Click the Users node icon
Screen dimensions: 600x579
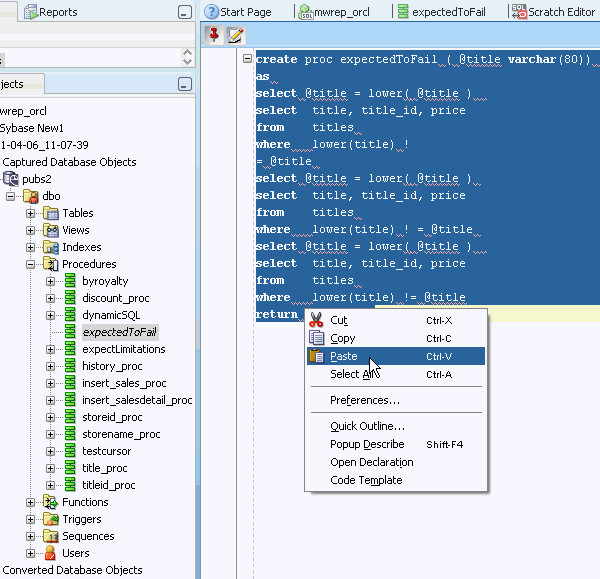51,553
